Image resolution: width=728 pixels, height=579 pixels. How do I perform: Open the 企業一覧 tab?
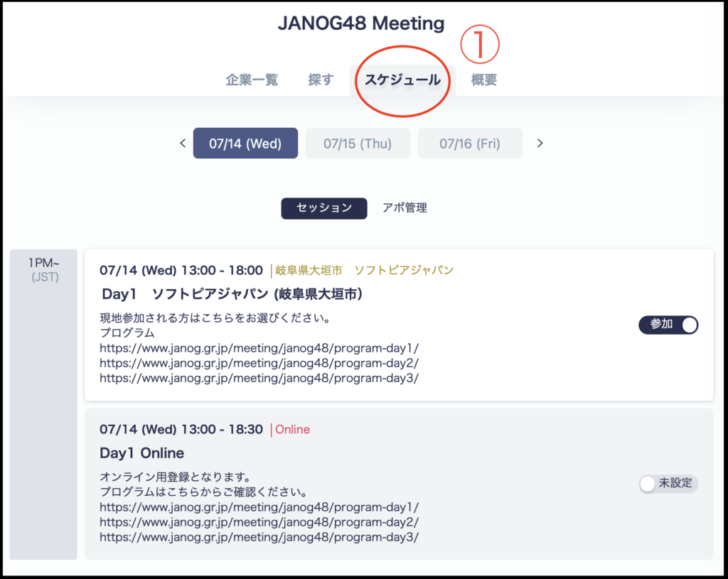(x=252, y=80)
